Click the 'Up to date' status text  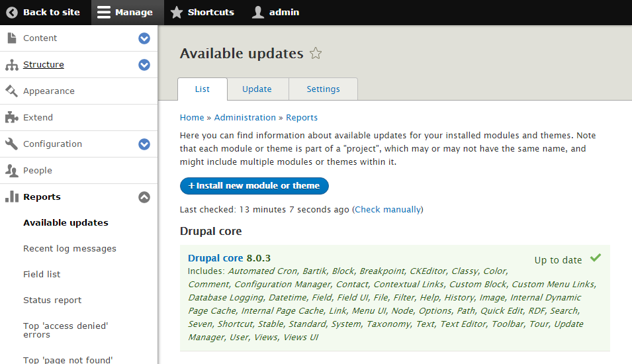point(559,260)
